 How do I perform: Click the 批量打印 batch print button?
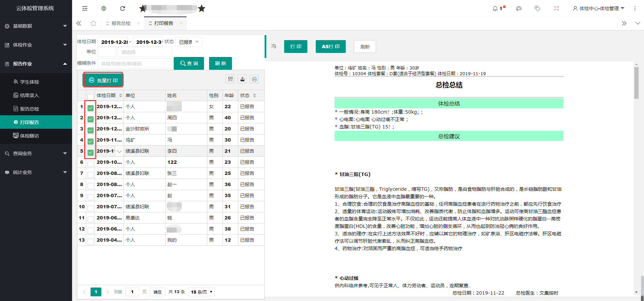pos(103,80)
